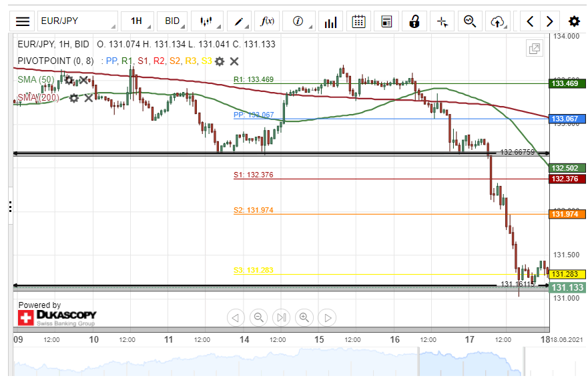Switch the BID price side dropdown

point(172,21)
